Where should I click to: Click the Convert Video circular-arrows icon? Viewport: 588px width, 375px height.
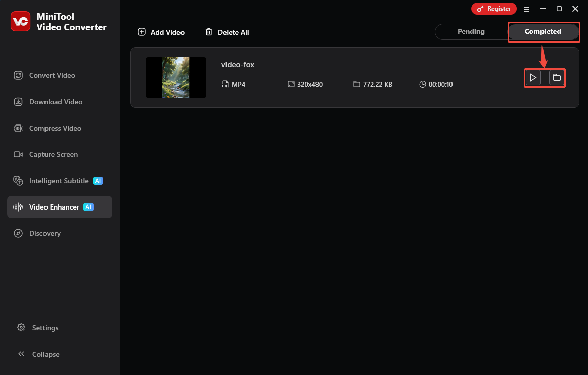point(18,75)
